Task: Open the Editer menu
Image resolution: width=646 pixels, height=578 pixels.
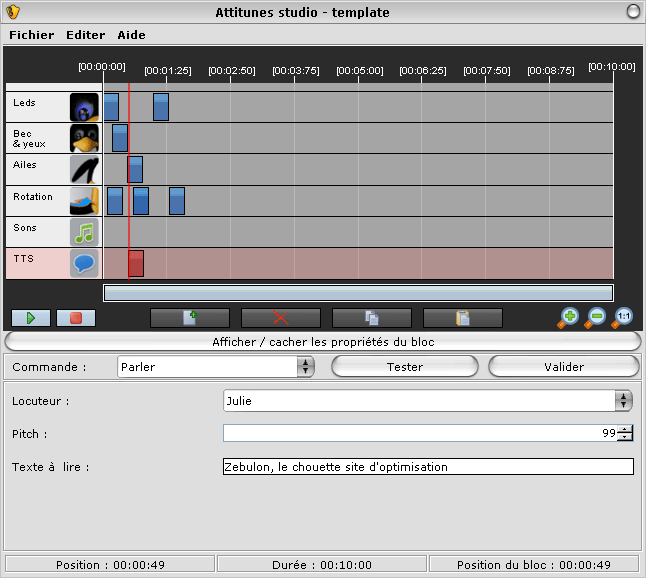Action: click(86, 35)
